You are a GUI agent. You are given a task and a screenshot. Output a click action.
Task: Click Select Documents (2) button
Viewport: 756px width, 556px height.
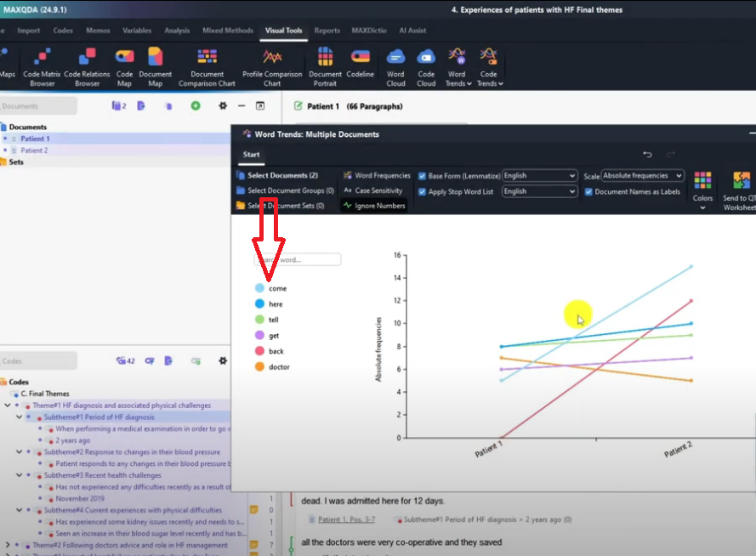(x=277, y=175)
